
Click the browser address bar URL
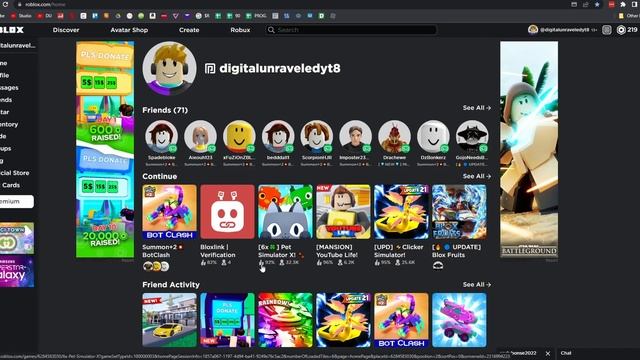45,4
